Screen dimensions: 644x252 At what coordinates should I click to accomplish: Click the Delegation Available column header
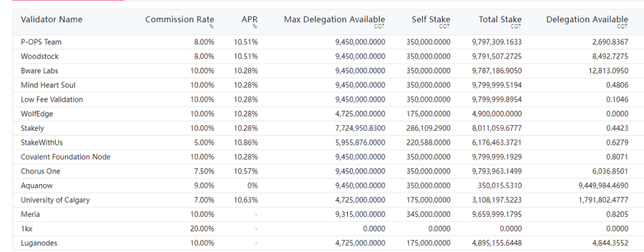587,19
